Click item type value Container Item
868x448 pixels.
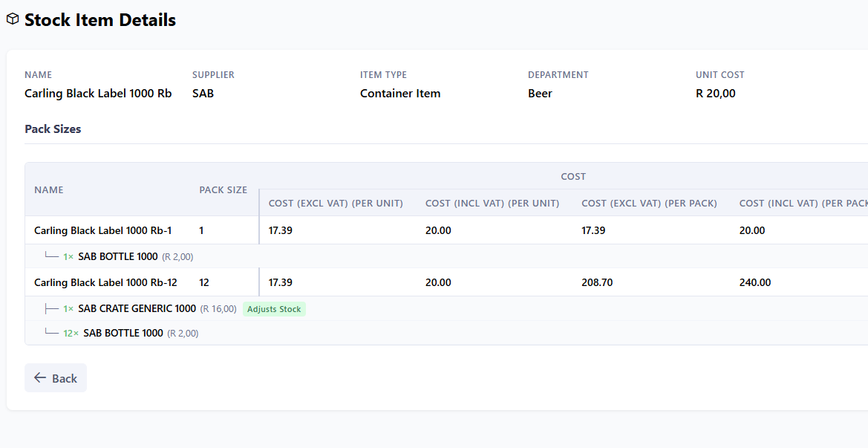(400, 94)
